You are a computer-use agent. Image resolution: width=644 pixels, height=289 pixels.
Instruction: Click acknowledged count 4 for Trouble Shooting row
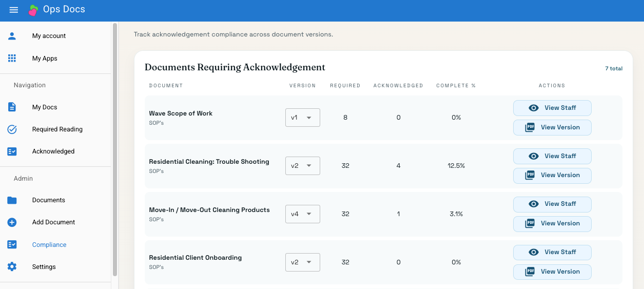[x=399, y=166]
